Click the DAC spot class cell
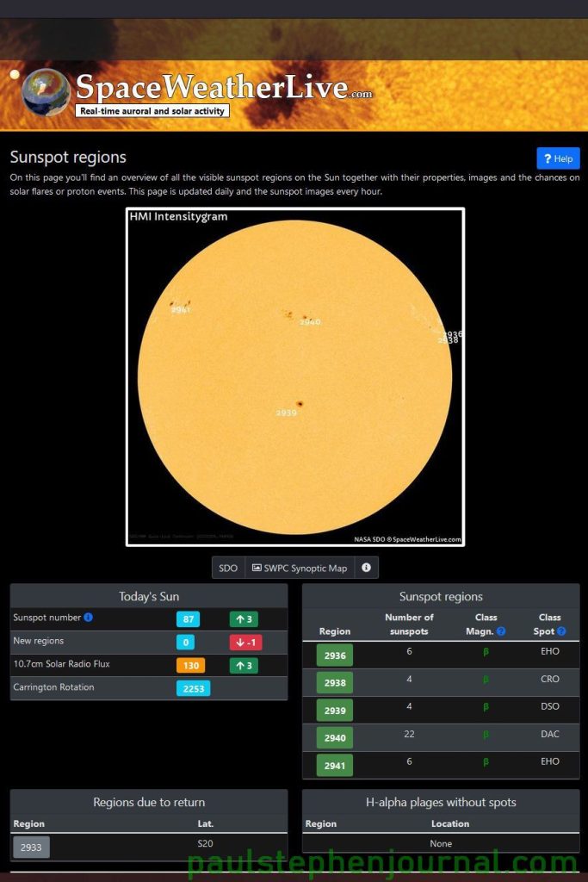The image size is (588, 882). 550,734
